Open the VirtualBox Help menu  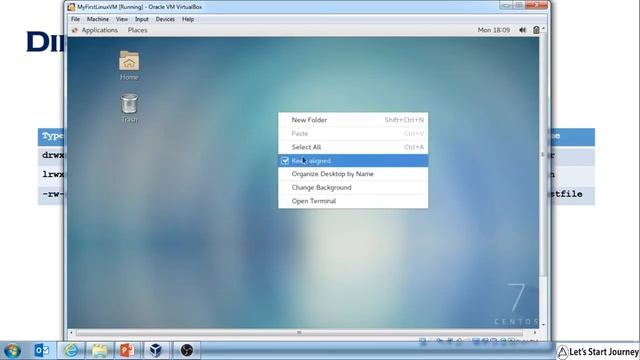188,19
